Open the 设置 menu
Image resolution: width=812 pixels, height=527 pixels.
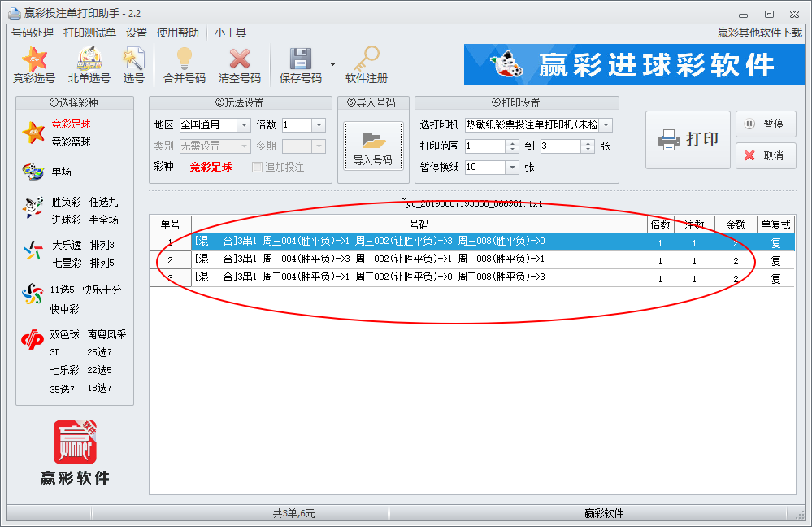point(137,33)
